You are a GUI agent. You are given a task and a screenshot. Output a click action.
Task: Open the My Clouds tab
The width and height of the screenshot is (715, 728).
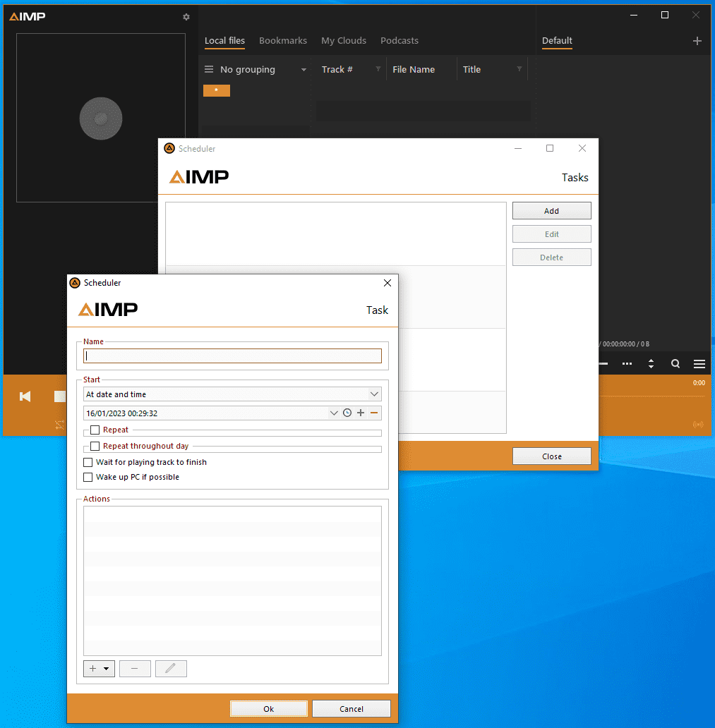[344, 41]
